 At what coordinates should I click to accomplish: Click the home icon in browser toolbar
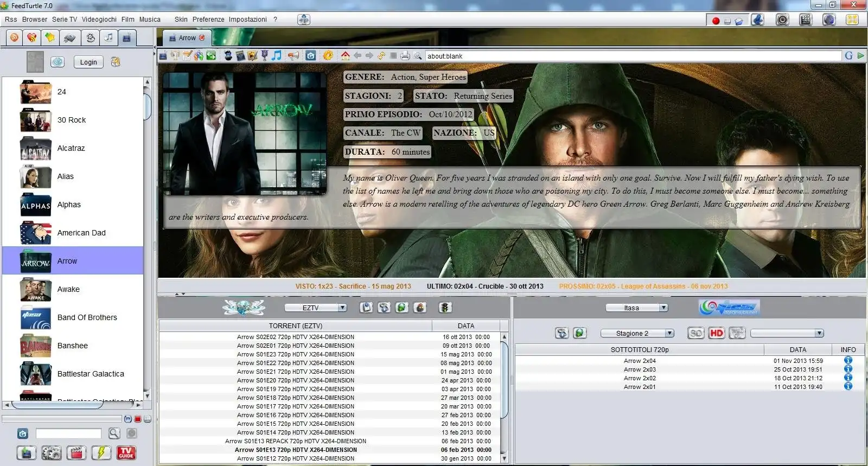(346, 56)
